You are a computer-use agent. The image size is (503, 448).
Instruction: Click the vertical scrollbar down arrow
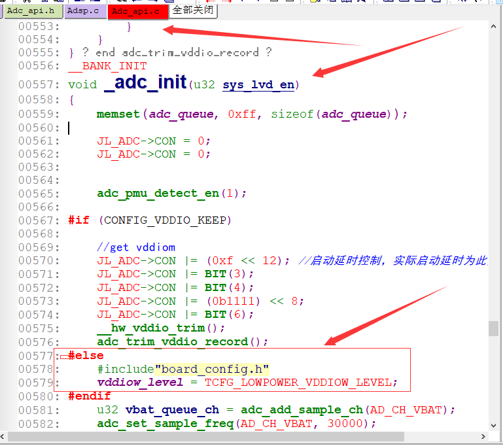tap(493, 426)
